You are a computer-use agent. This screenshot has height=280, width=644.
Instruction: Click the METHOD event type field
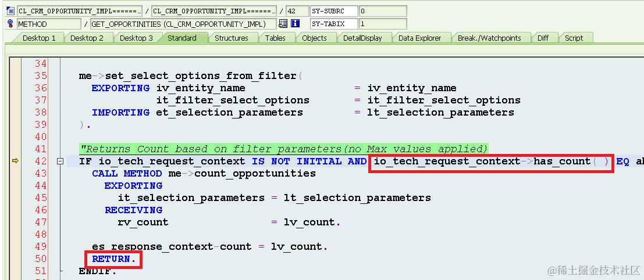point(49,24)
